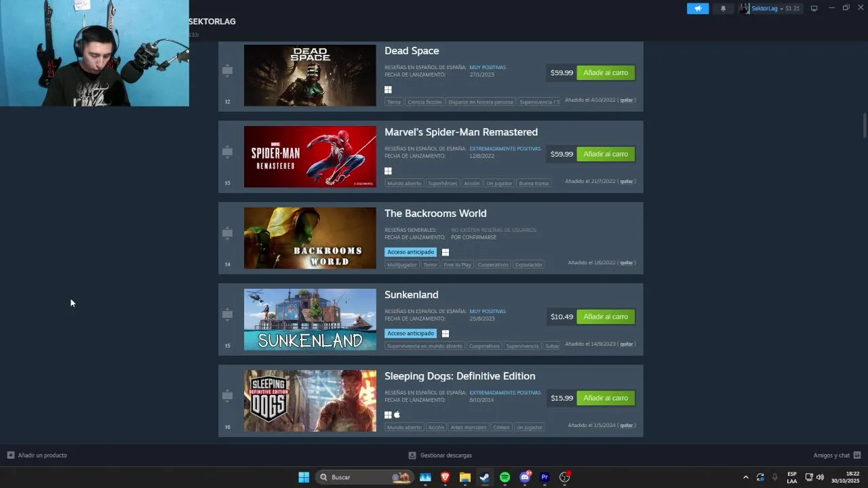The image size is (868, 488).
Task: Click the Big Picture mode monitor icon
Action: point(814,8)
